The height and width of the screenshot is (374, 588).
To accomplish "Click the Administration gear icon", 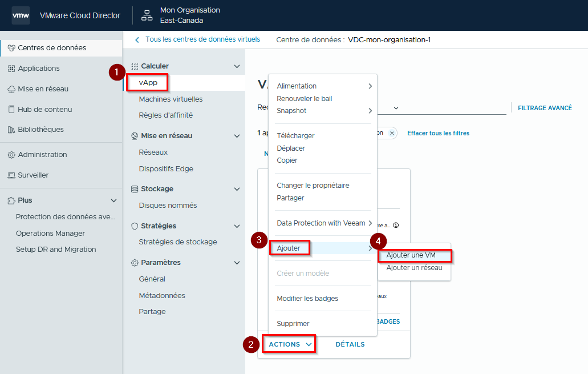I will pyautogui.click(x=11, y=155).
